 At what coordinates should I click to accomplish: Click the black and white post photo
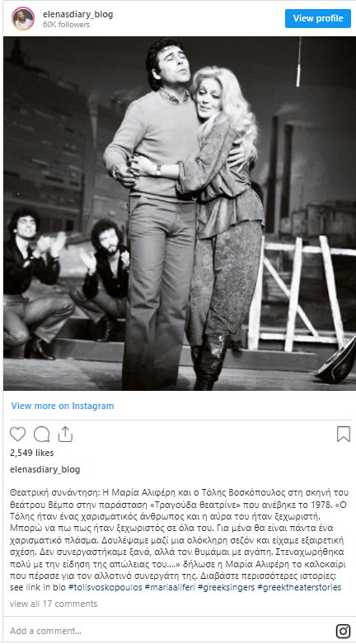click(x=180, y=214)
